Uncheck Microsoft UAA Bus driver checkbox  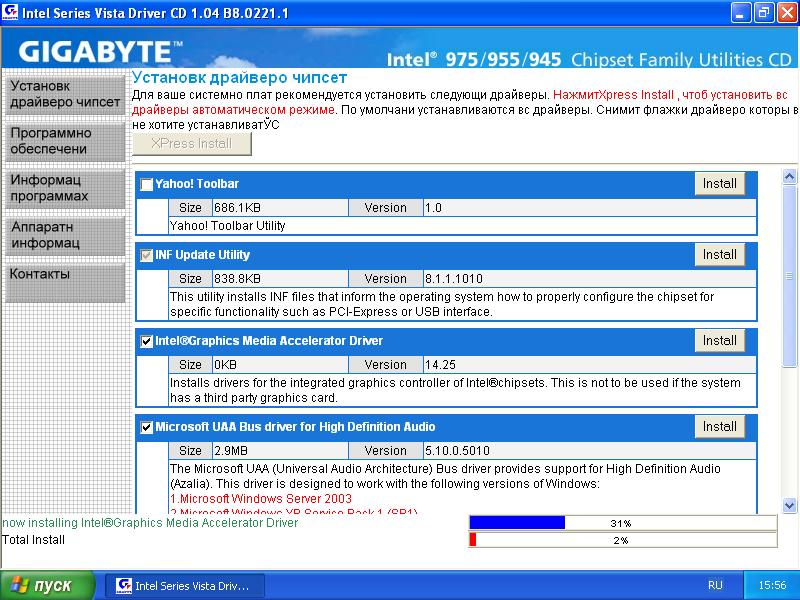[x=146, y=427]
